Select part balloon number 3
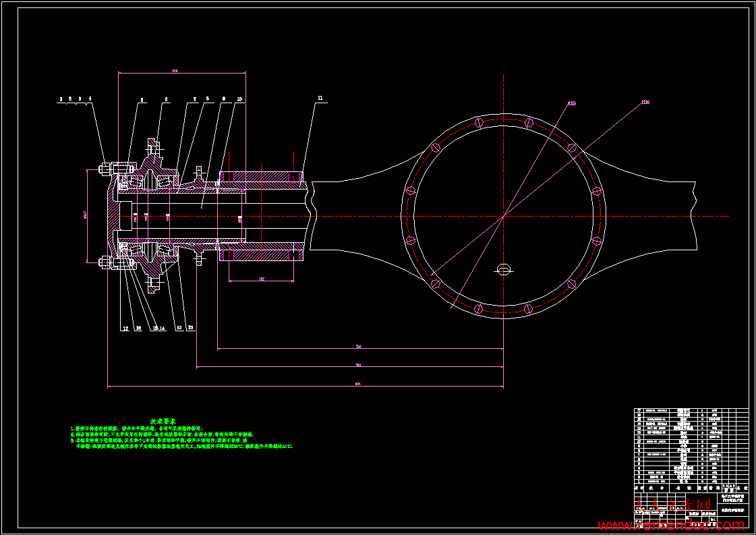Screen dimensions: 756x535 80,98
